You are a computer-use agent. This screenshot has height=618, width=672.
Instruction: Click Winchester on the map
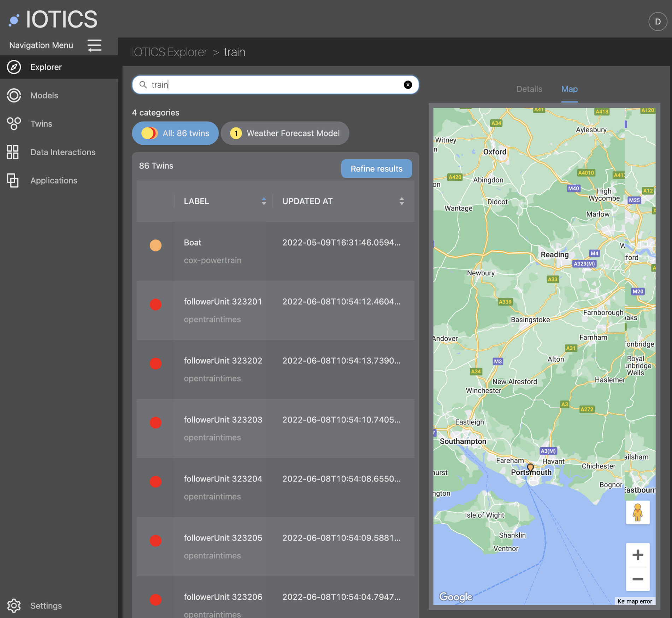[x=483, y=391]
